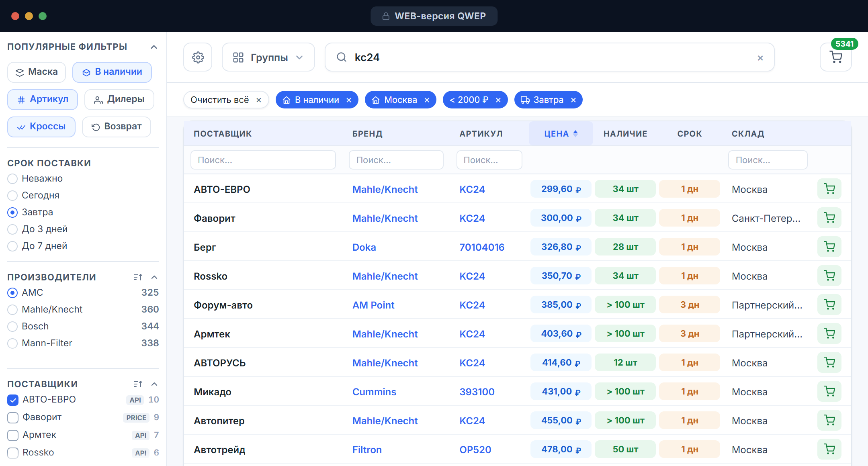Screen dimensions: 868x466
Task: Select Сегодня delivery time
Action: [12, 195]
